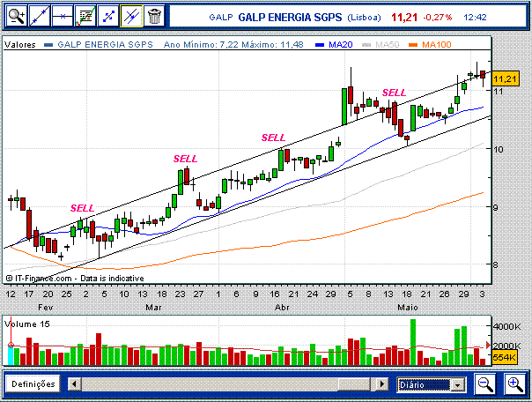Click the GALP ENERGIA SGPS legend swatch
Screen dimensions: 532x402
(x=48, y=45)
